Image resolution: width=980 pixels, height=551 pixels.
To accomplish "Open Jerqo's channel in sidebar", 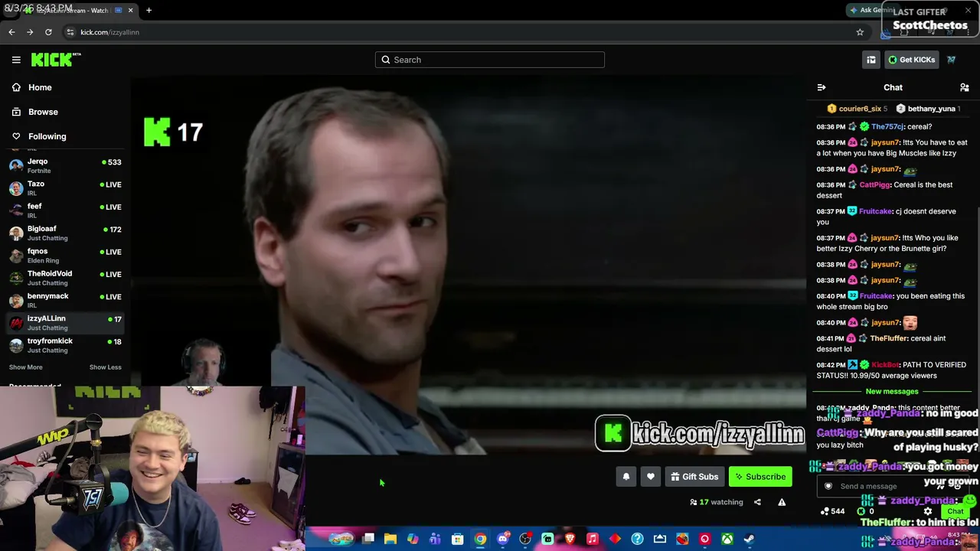I will tap(65, 165).
